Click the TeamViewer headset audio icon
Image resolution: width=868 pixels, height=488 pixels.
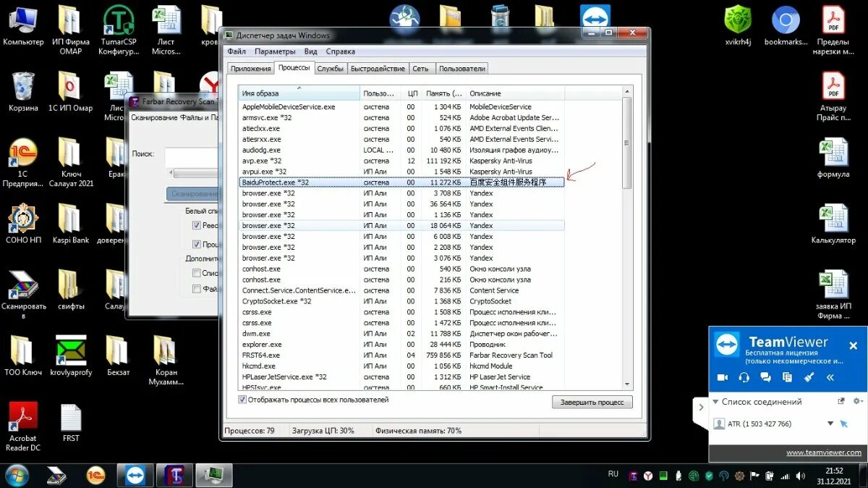(x=744, y=377)
